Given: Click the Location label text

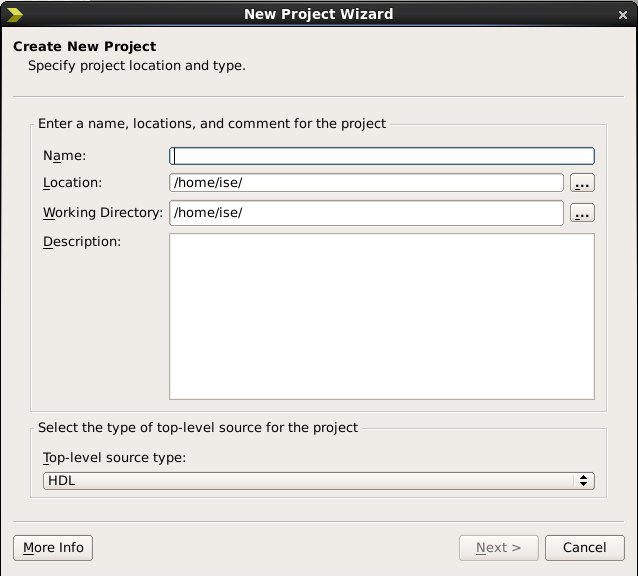Looking at the screenshot, I should tap(73, 183).
